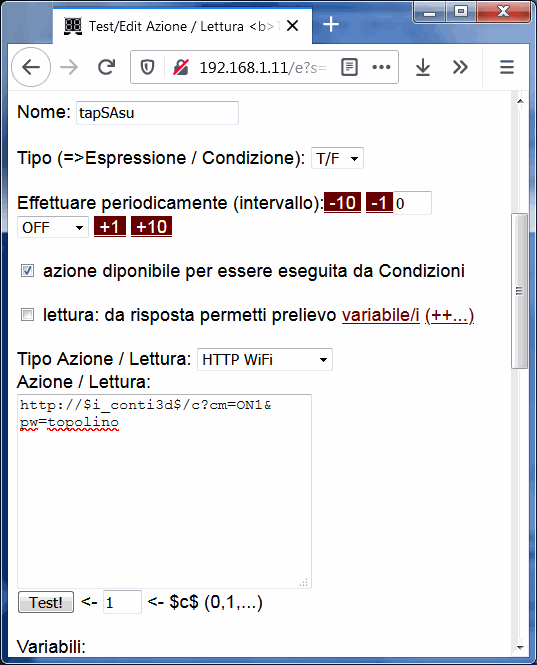Open page actions three-dots menu
The width and height of the screenshot is (537, 665).
381,67
